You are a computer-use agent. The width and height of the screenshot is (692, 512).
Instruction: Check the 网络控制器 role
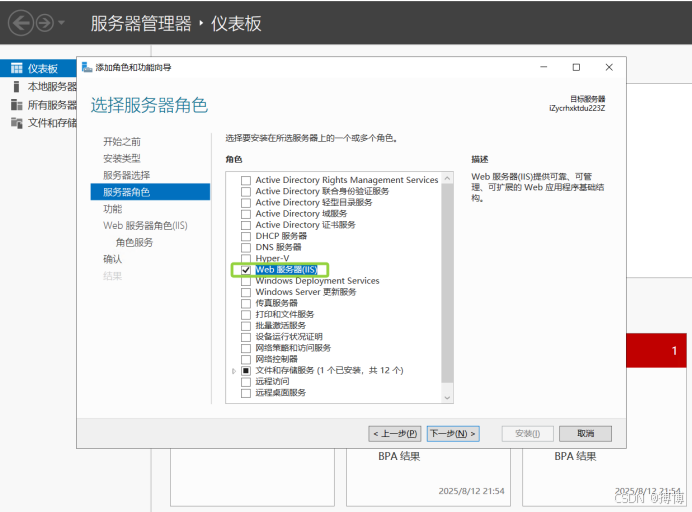[x=246, y=359]
